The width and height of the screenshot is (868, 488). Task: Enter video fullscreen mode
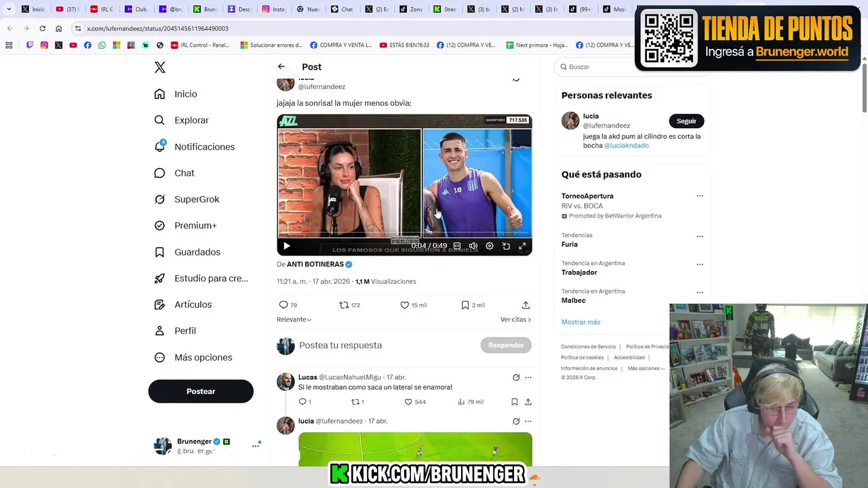tap(522, 246)
